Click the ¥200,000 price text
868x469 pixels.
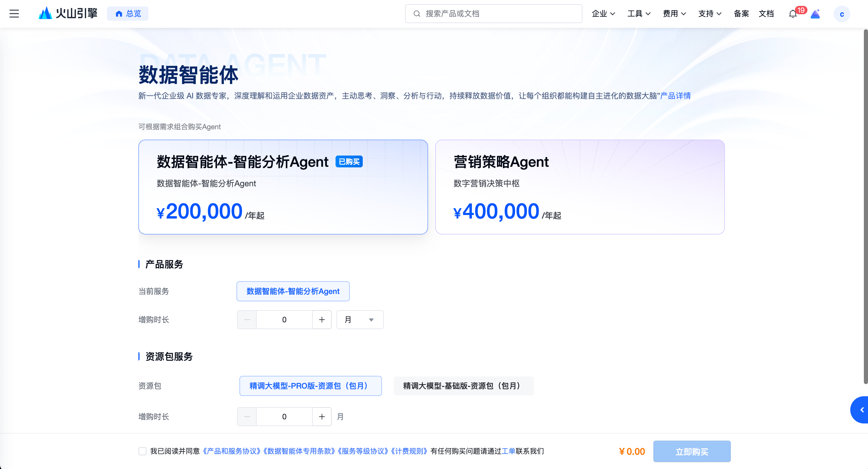coord(200,212)
